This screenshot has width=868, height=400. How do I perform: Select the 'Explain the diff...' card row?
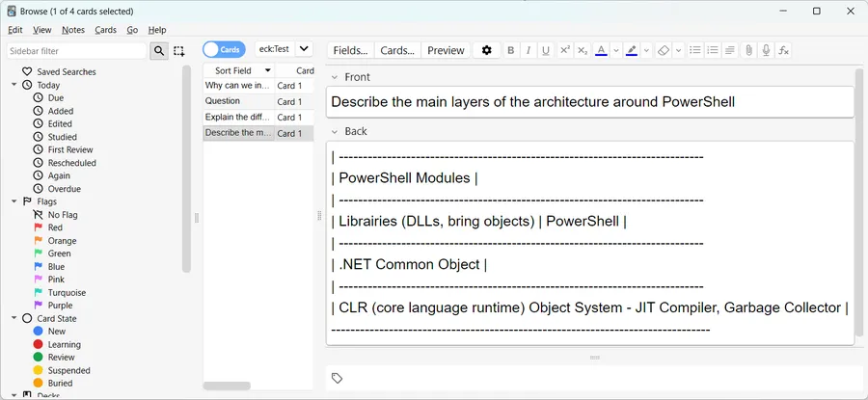coord(258,118)
